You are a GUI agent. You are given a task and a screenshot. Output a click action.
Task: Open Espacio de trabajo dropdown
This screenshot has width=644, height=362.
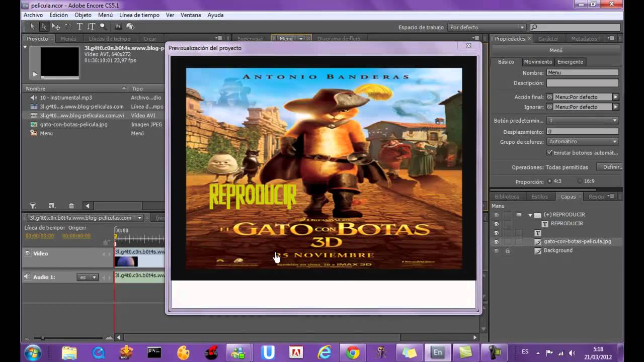(487, 27)
